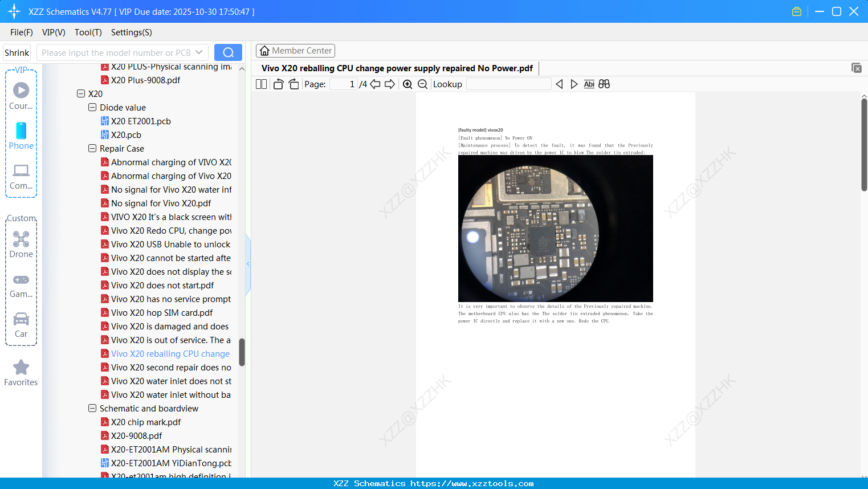Open the Tool(T) menu
This screenshot has height=489, width=868.
88,32
